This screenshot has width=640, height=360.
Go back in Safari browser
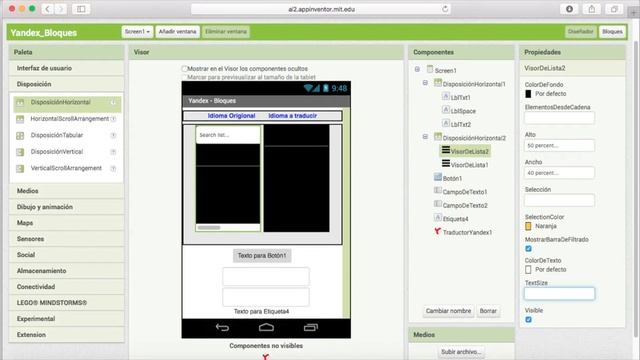(x=47, y=9)
